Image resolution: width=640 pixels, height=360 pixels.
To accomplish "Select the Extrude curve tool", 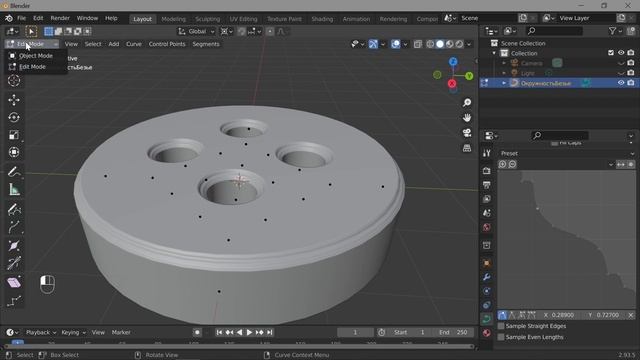I will tap(14, 227).
